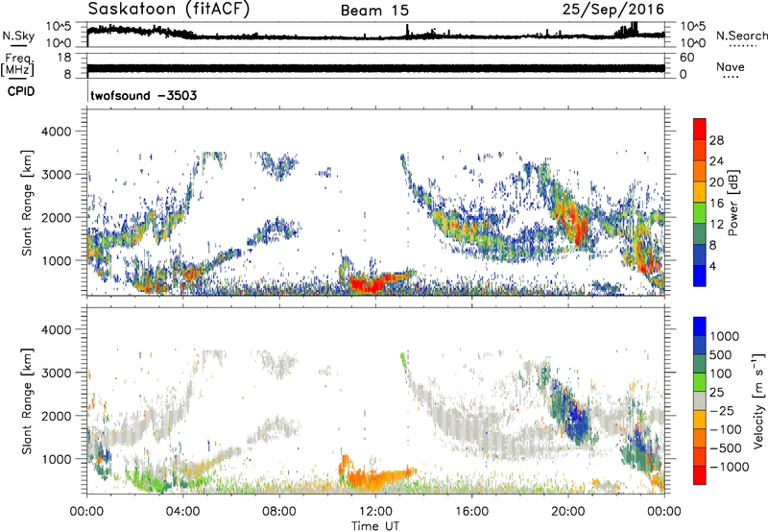Screen dimensions: 768x532
Task: Click the 'Velocity [m s-1]' colorbar label
Action: tap(758, 400)
